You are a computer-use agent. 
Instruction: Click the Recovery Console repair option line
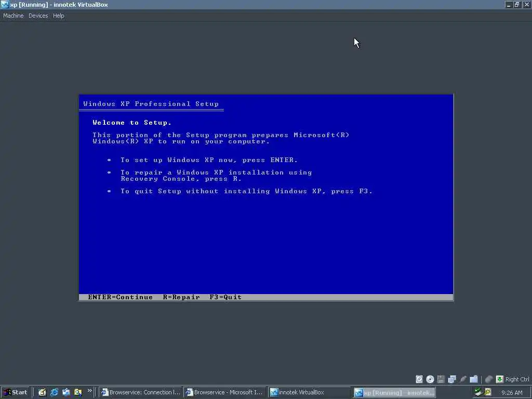tap(216, 176)
